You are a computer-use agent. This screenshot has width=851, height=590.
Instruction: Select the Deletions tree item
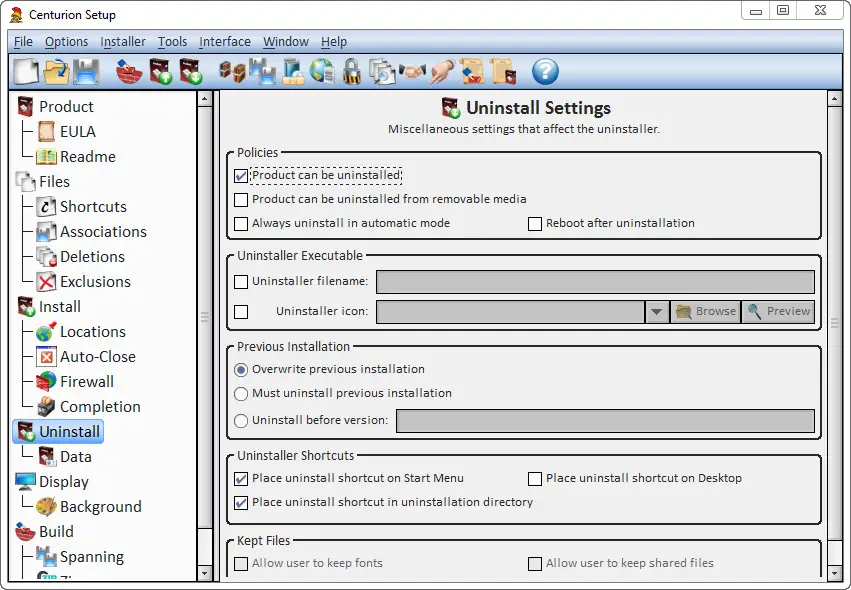tap(92, 257)
